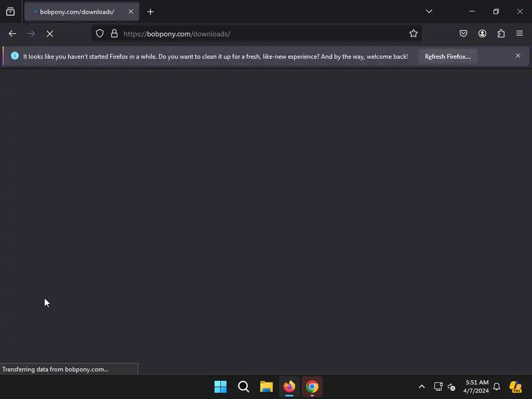Stop loading the page

tap(50, 34)
